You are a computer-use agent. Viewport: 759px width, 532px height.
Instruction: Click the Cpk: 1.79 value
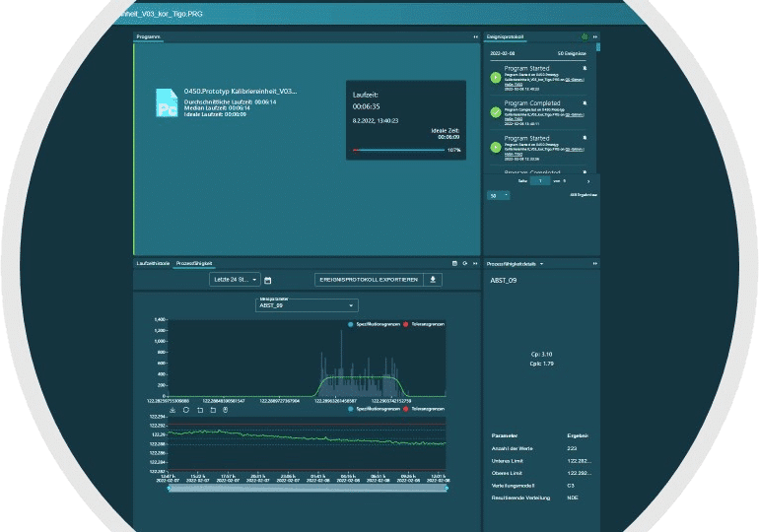pyautogui.click(x=542, y=364)
